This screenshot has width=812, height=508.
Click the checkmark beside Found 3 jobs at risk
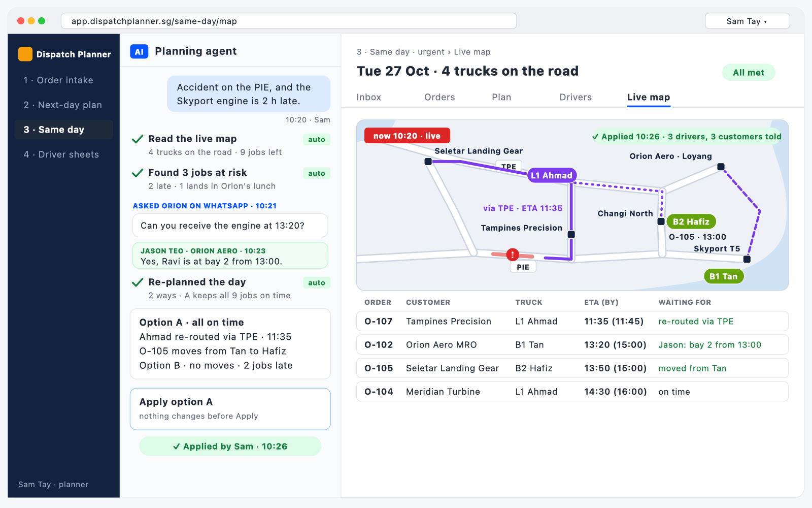point(137,173)
